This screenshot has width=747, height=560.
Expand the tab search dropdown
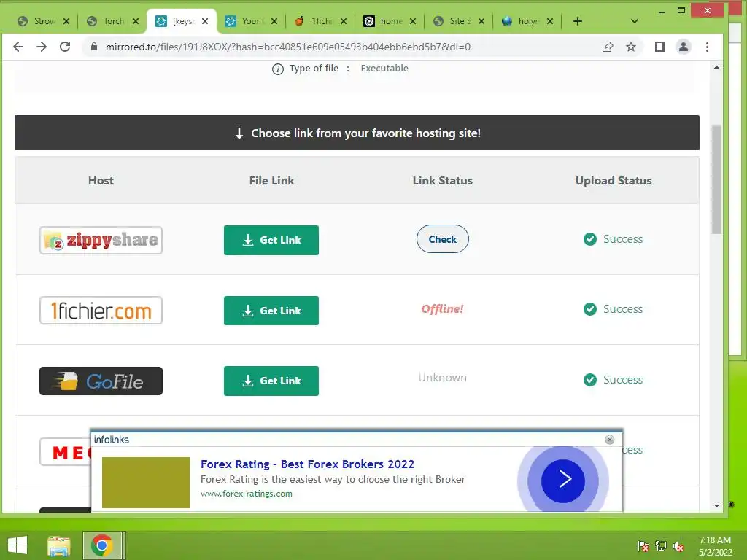(x=634, y=21)
